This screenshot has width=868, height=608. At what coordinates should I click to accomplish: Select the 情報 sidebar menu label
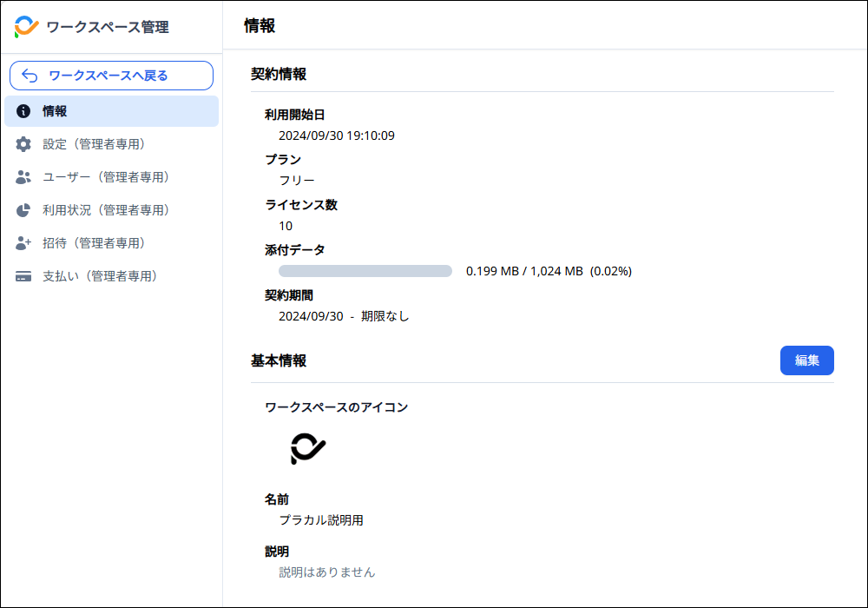(x=55, y=111)
